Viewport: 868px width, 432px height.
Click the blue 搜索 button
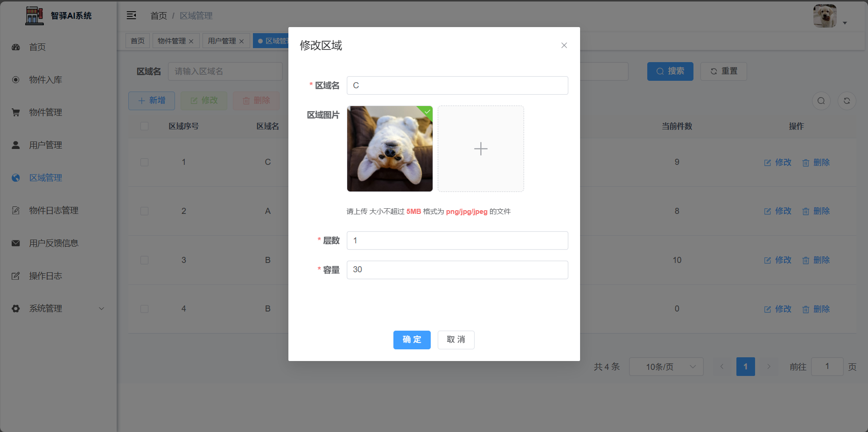coord(670,71)
